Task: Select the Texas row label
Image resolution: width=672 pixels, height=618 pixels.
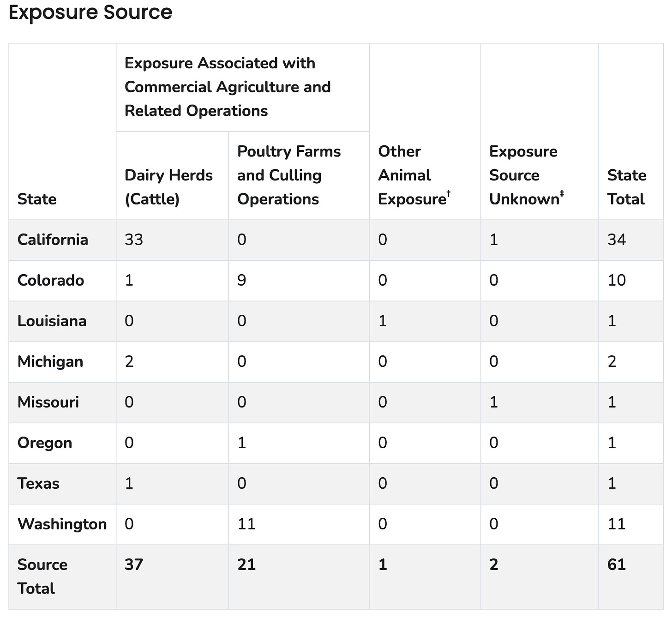Action: [38, 483]
